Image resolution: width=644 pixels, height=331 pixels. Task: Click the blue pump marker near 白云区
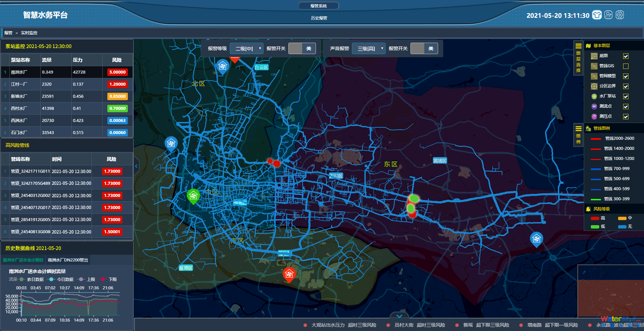pos(222,66)
